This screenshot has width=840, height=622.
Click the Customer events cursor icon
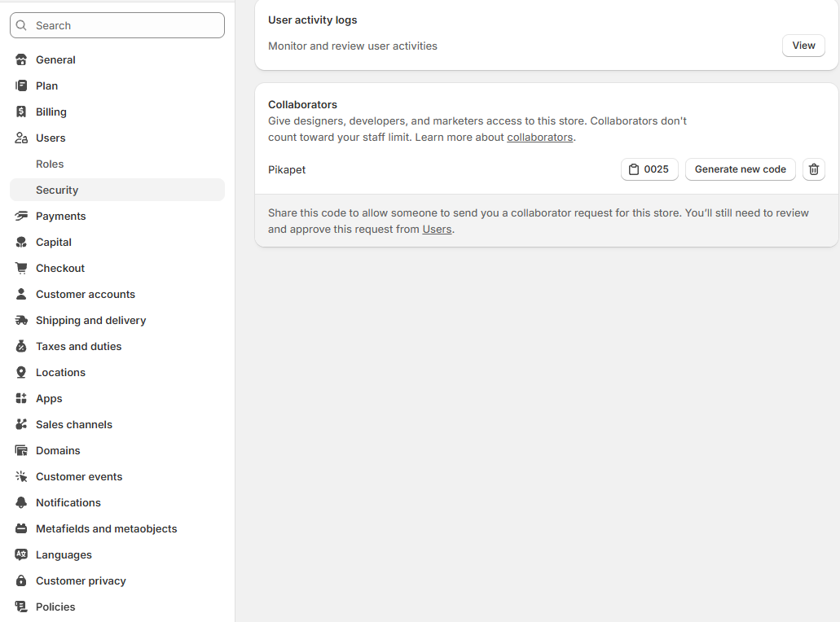[21, 476]
